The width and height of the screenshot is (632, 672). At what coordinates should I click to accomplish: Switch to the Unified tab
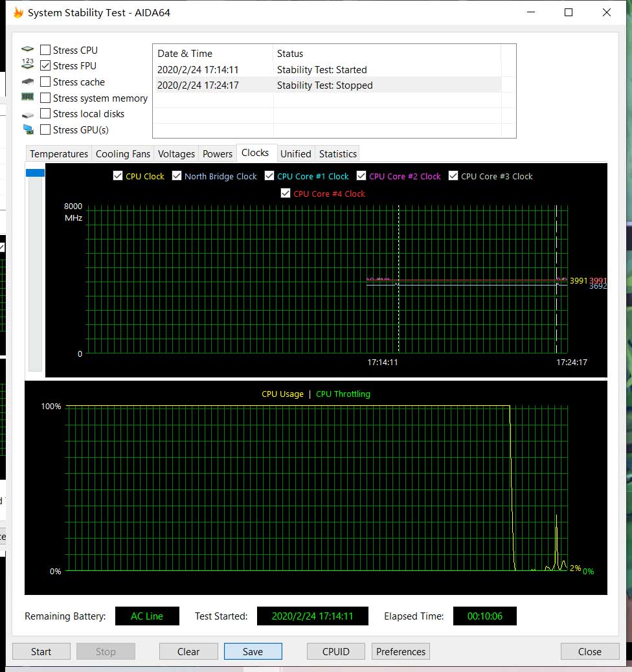click(296, 154)
